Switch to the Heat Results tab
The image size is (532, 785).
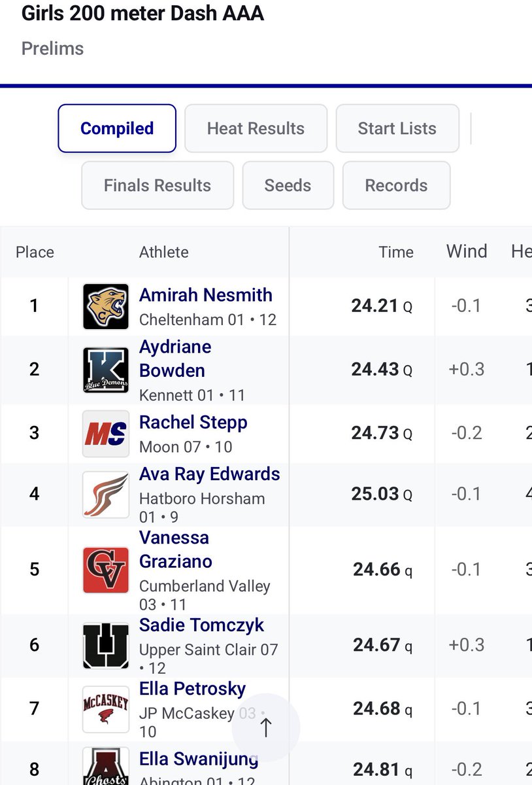pos(256,128)
